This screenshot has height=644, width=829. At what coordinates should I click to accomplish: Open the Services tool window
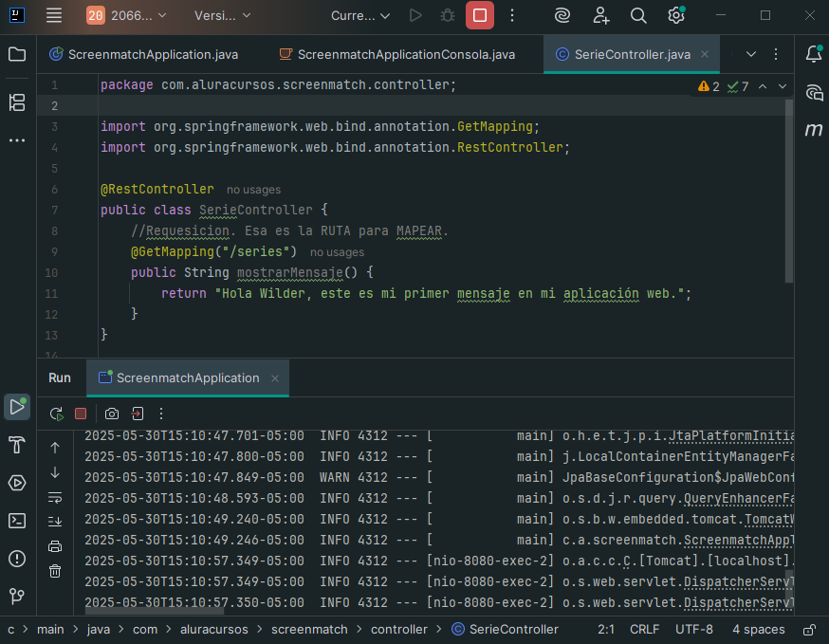point(17,483)
